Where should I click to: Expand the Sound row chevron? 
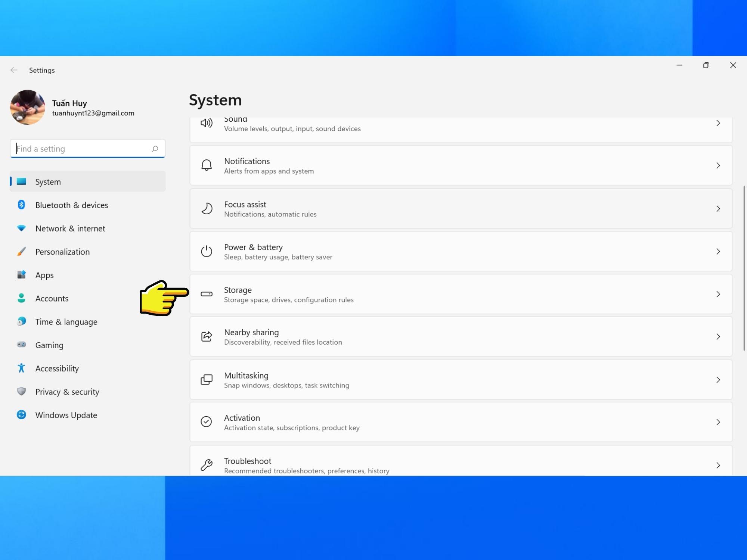click(718, 123)
